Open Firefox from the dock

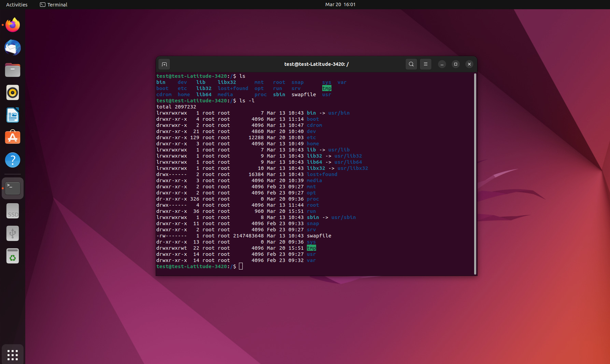pos(13,25)
